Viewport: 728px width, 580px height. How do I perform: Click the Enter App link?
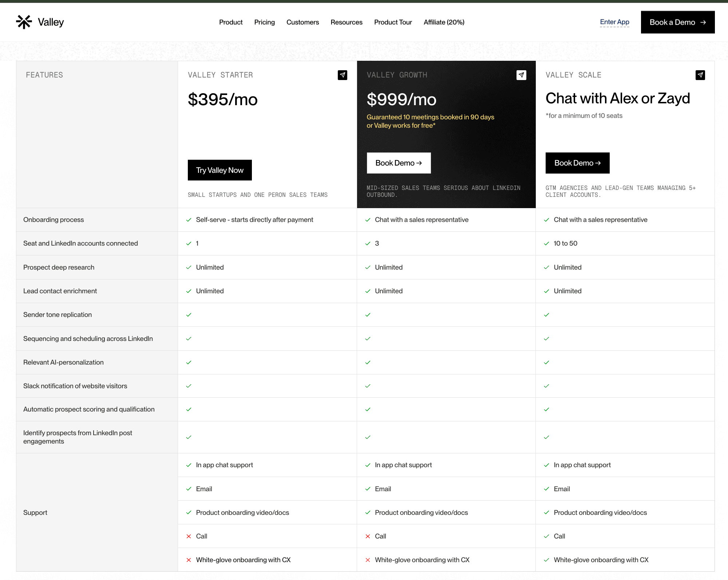coord(614,22)
